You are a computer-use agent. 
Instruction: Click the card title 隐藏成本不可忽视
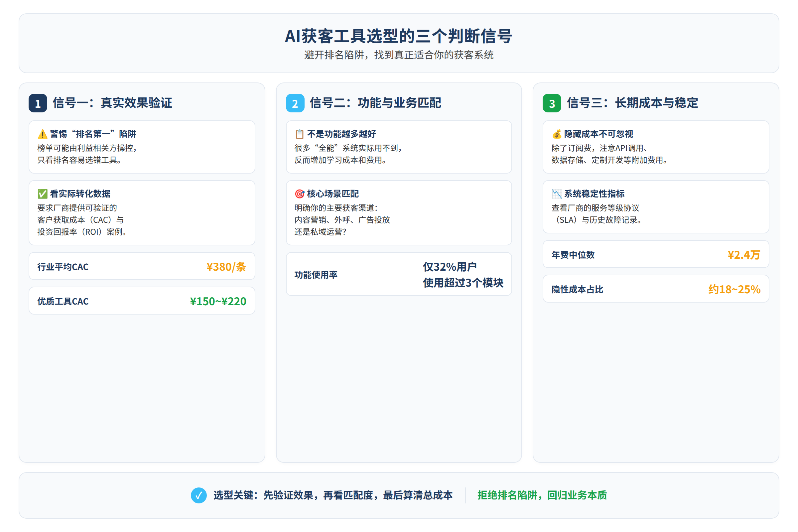point(599,134)
